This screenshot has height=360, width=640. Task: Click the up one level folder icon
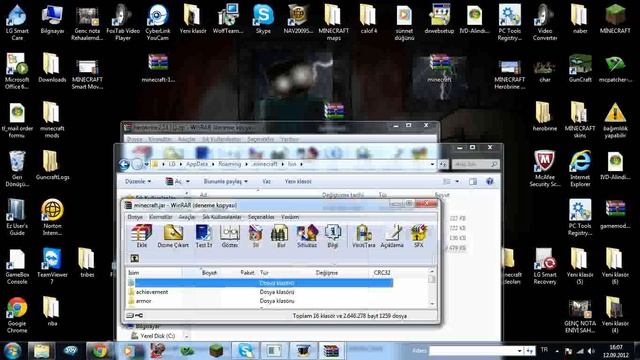tap(134, 258)
